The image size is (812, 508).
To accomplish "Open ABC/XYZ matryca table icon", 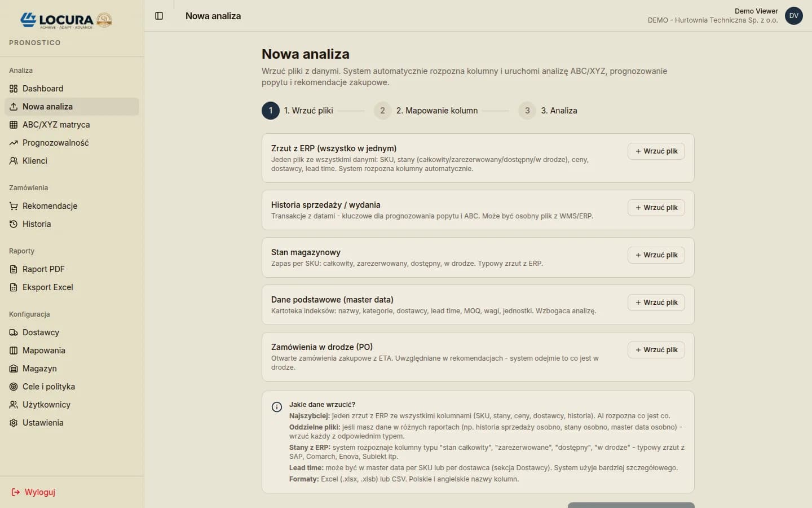I will (14, 125).
